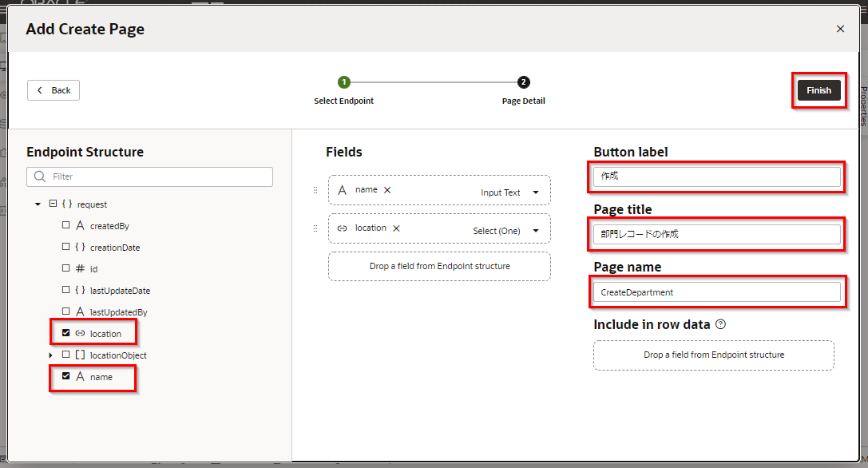Click the Button label input field

point(716,176)
